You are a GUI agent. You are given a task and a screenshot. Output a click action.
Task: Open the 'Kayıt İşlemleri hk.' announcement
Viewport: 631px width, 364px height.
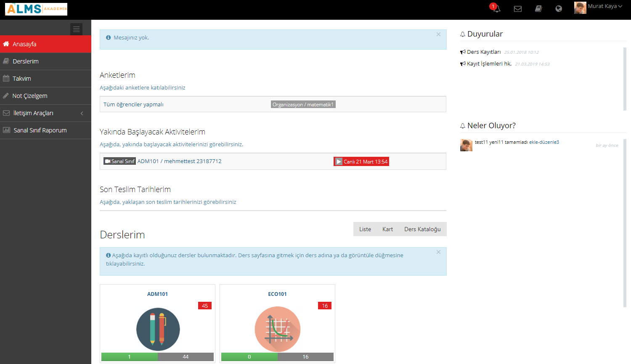489,64
